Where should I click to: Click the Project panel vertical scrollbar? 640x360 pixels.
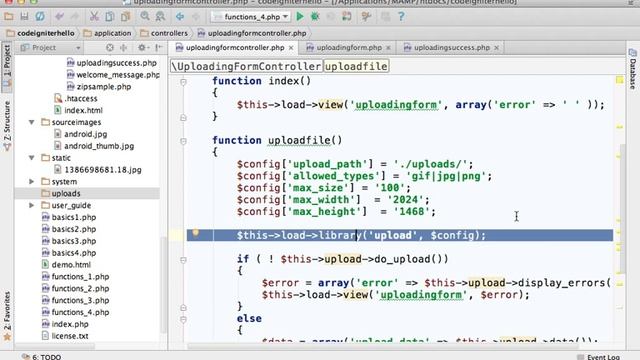click(164, 284)
